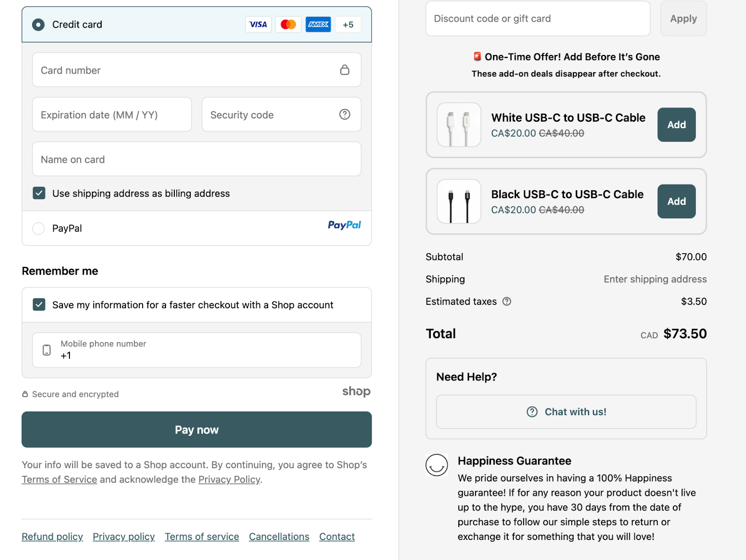Screen dimensions: 746x560
Task: Click the Chat with us button
Action: click(566, 411)
